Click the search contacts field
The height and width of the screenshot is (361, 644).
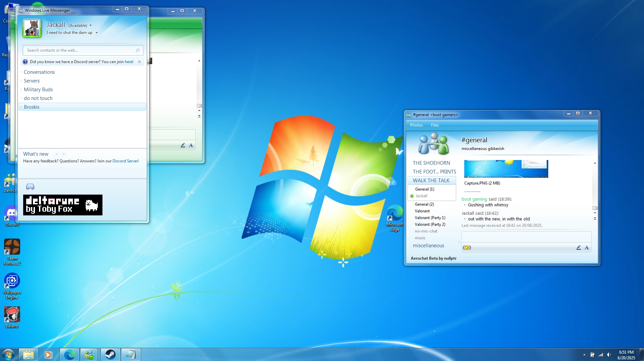coord(83,50)
